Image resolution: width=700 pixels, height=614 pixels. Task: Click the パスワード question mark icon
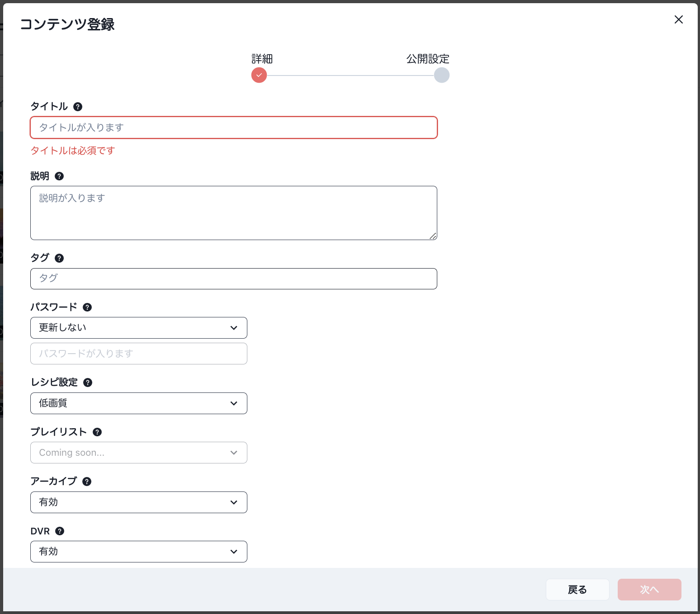87,307
